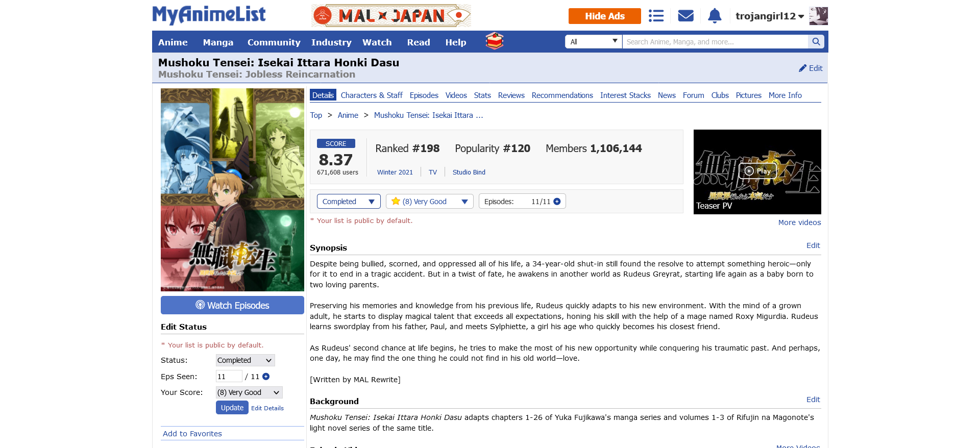This screenshot has width=980, height=448.
Task: Open the Interest Stacks tab
Action: pos(625,95)
